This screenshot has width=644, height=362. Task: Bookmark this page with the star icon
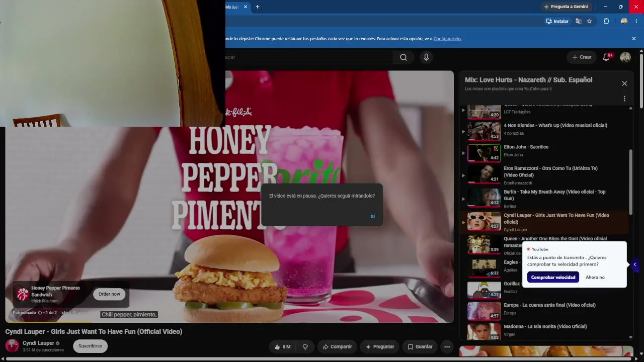(x=590, y=21)
